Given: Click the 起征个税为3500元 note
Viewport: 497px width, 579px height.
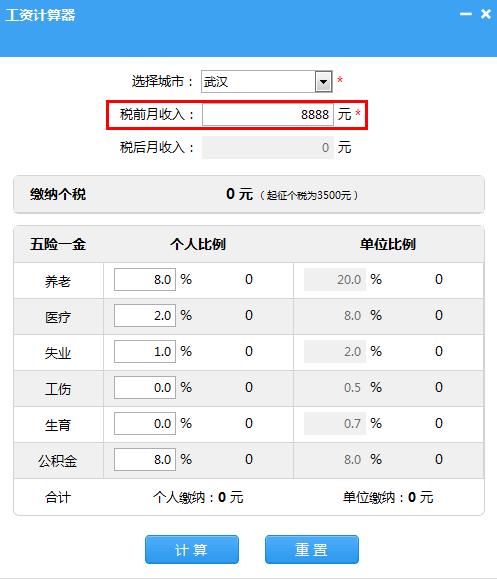Looking at the screenshot, I should pyautogui.click(x=309, y=195).
